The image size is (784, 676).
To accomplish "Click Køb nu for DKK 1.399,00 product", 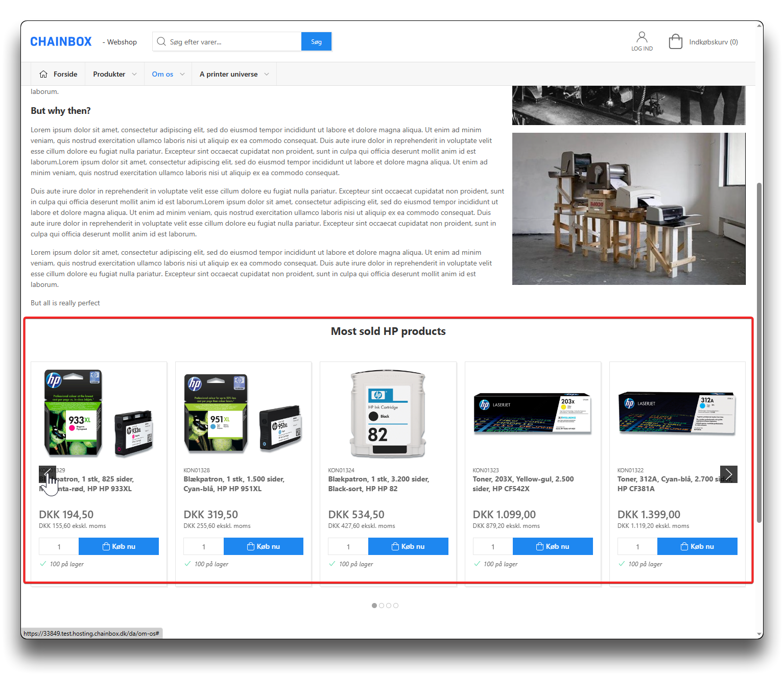I will tap(697, 546).
